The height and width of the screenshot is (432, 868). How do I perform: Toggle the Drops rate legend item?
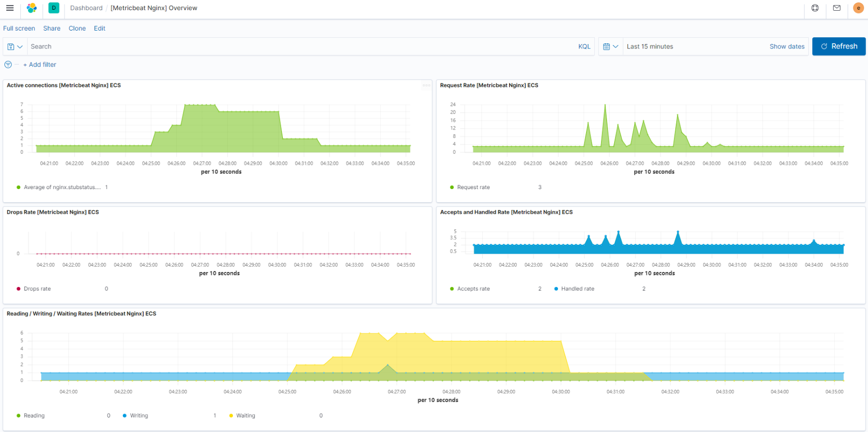[33, 288]
